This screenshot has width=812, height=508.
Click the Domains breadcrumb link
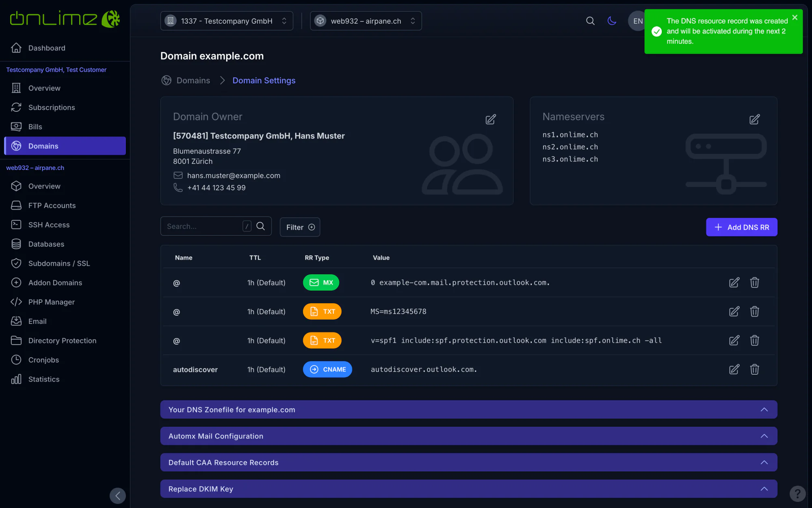coord(193,80)
